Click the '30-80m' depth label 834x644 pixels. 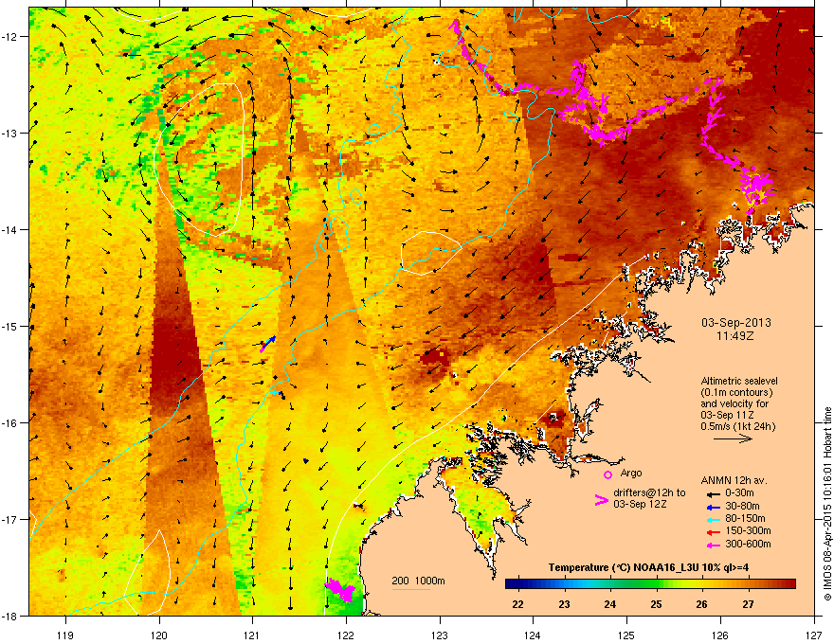point(742,506)
